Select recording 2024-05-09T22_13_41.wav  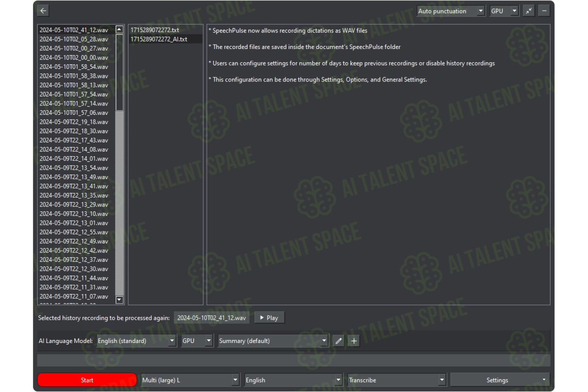click(76, 186)
